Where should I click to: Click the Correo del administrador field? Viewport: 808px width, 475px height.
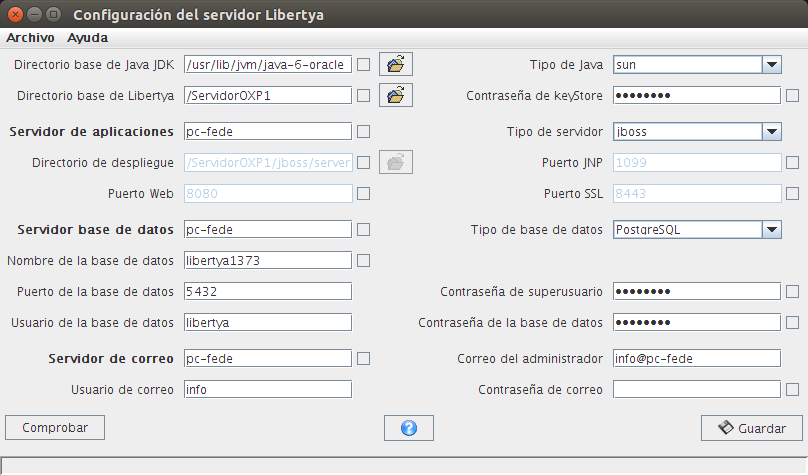(x=697, y=359)
